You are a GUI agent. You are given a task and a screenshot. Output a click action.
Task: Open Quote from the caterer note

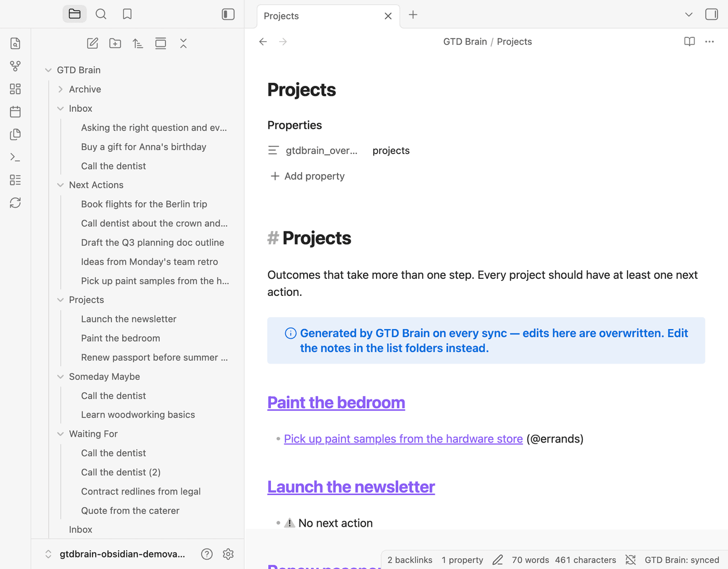coord(130,511)
